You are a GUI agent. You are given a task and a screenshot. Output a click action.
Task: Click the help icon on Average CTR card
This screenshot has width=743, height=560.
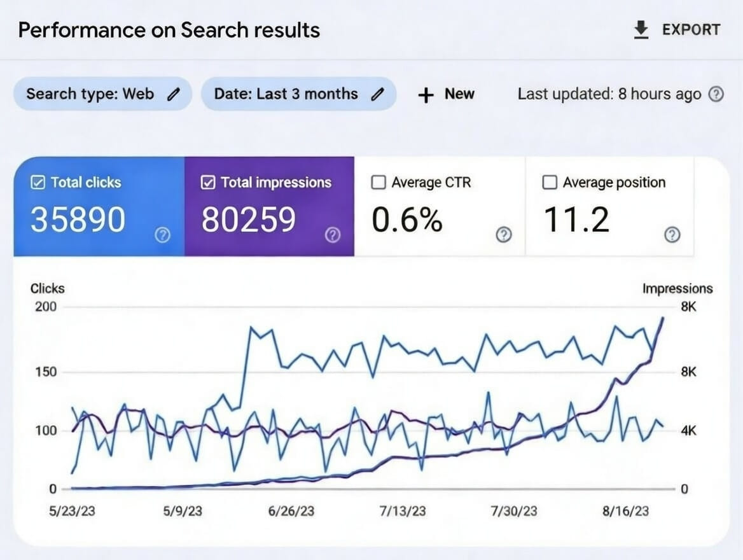point(503,235)
